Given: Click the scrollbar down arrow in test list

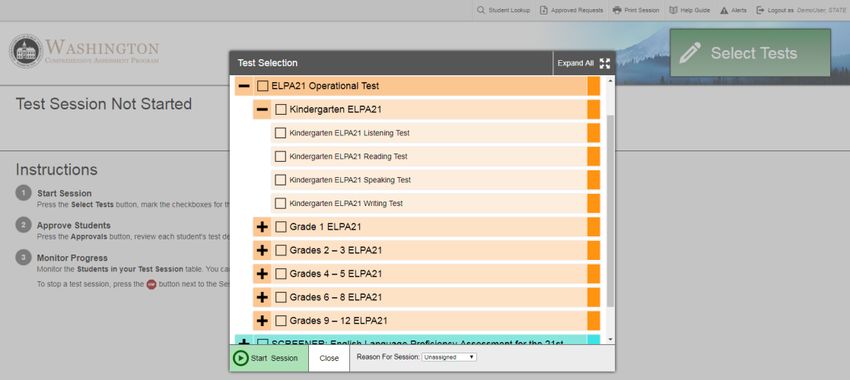Looking at the screenshot, I should (x=610, y=339).
